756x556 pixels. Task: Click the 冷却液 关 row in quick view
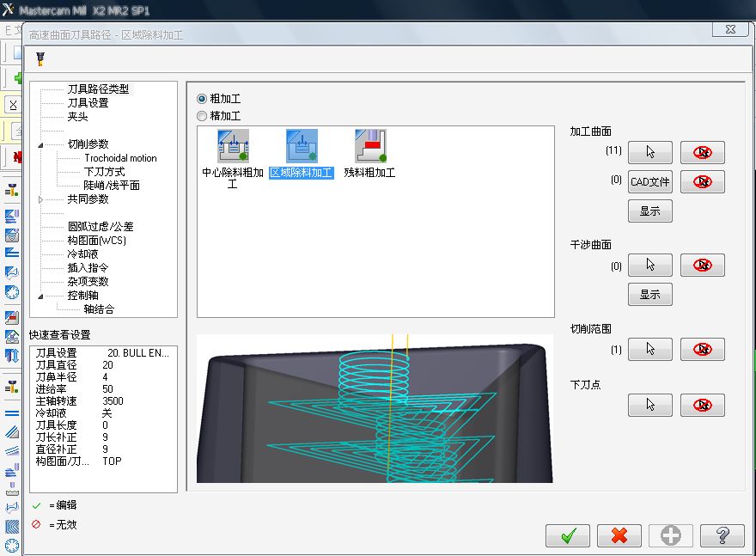click(74, 413)
